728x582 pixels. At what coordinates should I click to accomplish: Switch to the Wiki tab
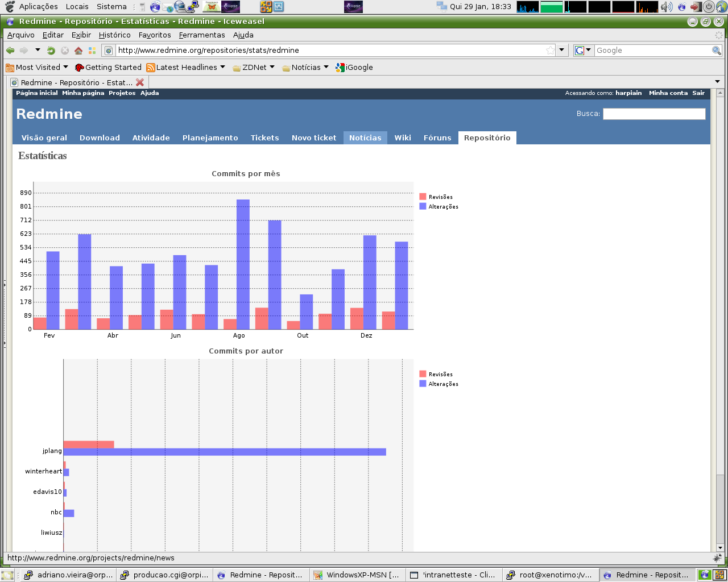click(x=403, y=138)
